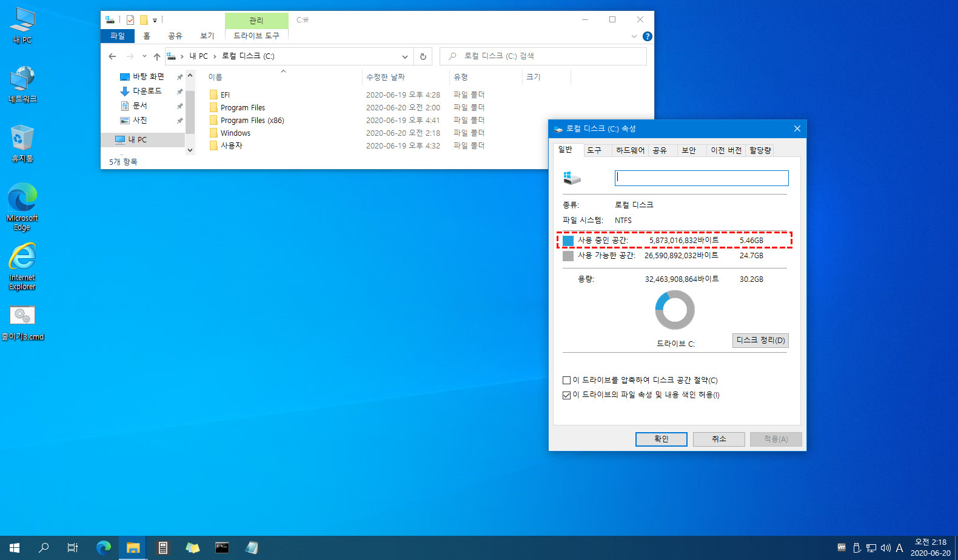
Task: Switch to the 하드웨어 properties tab
Action: point(630,150)
